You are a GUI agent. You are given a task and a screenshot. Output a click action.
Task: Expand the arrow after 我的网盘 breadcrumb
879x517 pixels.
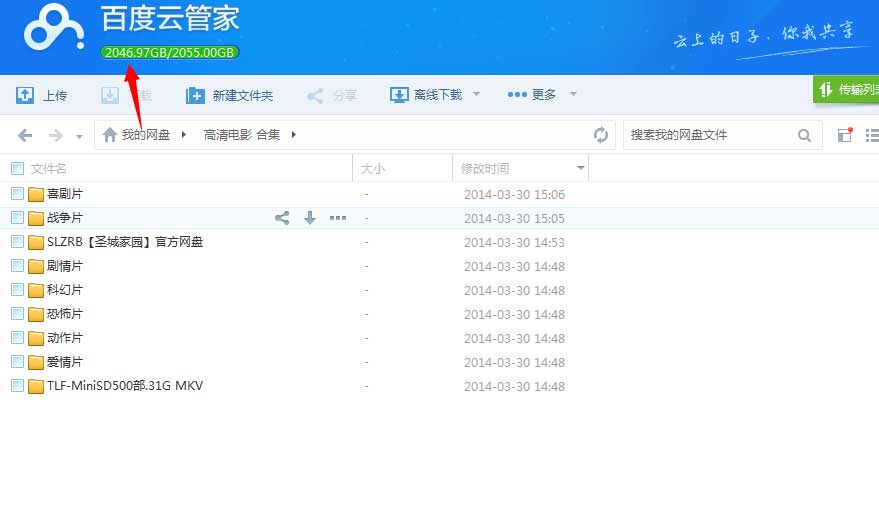click(183, 135)
